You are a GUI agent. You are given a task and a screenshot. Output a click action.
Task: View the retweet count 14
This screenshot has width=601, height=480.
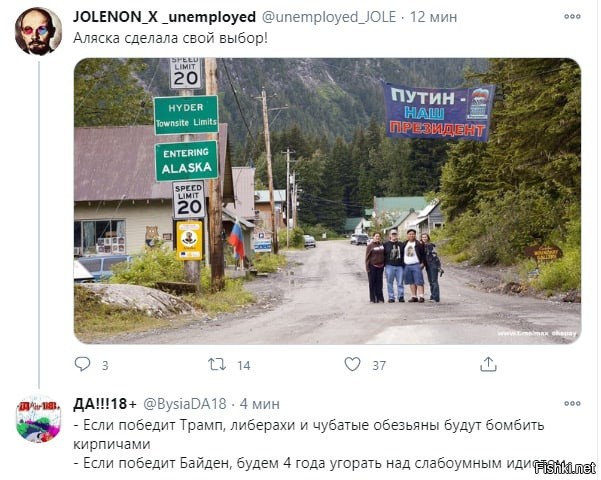pos(243,365)
